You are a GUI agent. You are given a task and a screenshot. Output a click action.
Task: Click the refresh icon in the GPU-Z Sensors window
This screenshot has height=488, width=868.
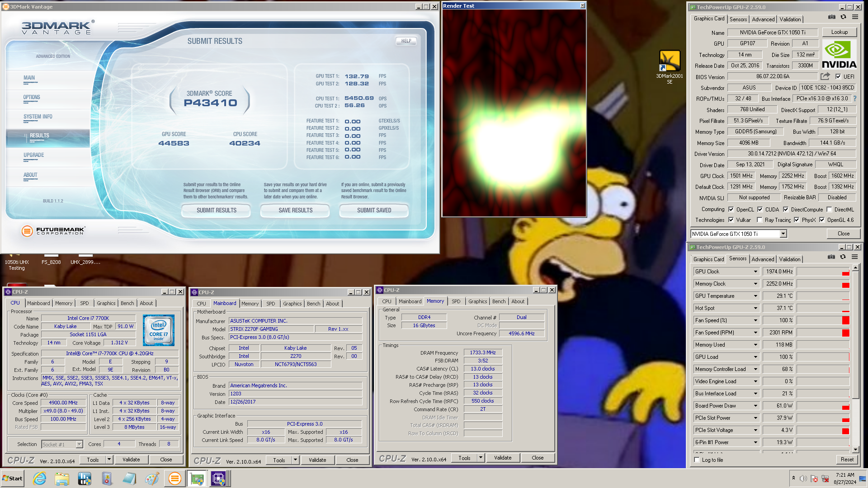click(x=843, y=257)
